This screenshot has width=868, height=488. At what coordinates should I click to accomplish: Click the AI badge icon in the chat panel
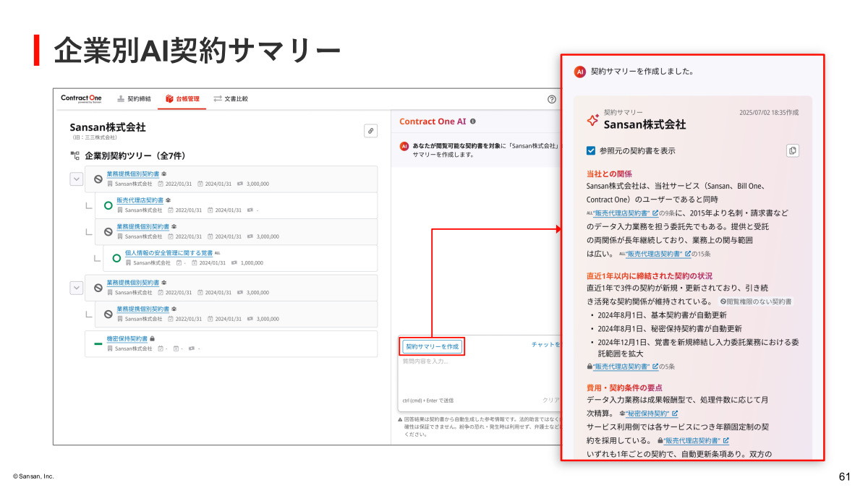[404, 145]
